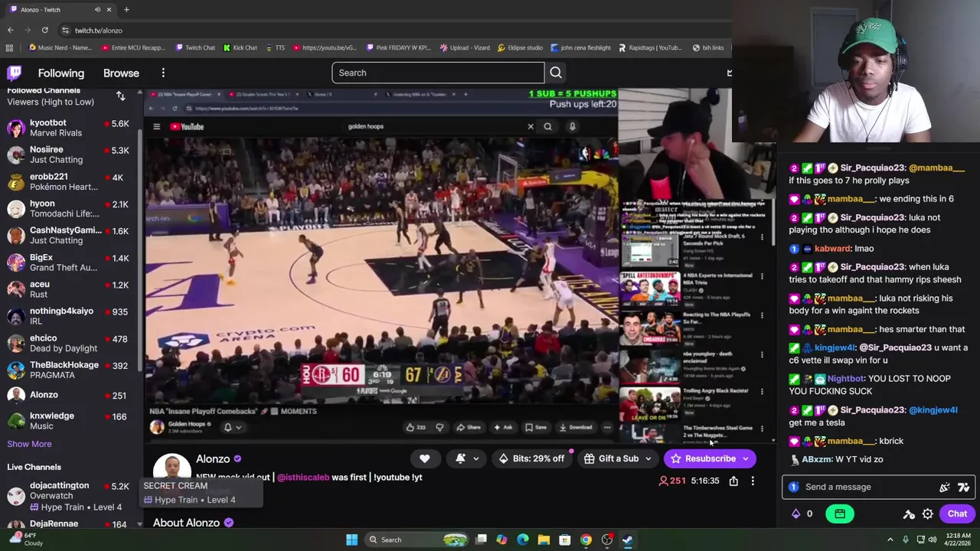The image size is (980, 551).
Task: Open the Gift a Sub dropdown arrow
Action: coord(648,459)
